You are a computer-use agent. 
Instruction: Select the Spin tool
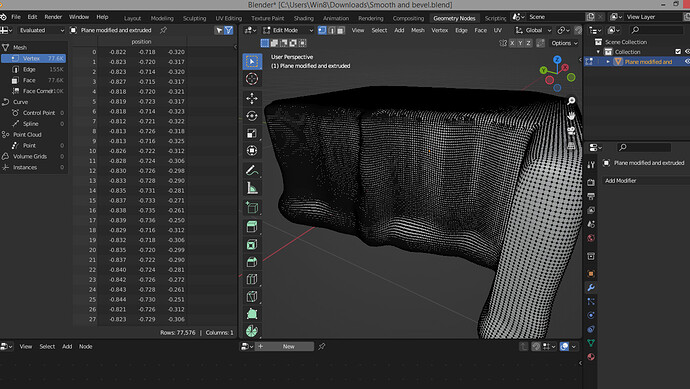tap(252, 331)
